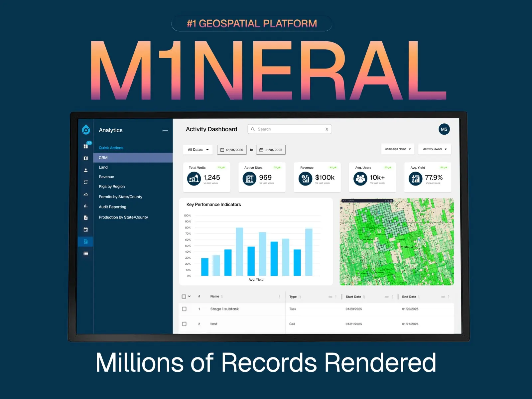The height and width of the screenshot is (399, 532).
Task: Click the Avg. Yield value 77.9%
Action: pos(434,178)
